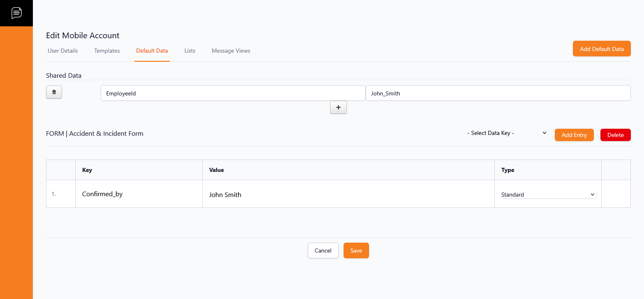Image resolution: width=644 pixels, height=299 pixels.
Task: Select the Default Data tab
Action: tap(152, 51)
